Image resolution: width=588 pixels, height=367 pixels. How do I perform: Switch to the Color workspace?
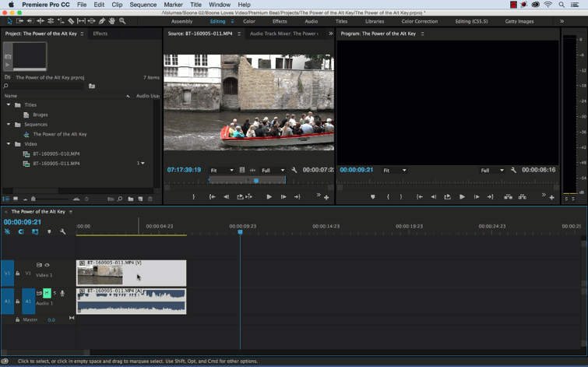(x=249, y=21)
